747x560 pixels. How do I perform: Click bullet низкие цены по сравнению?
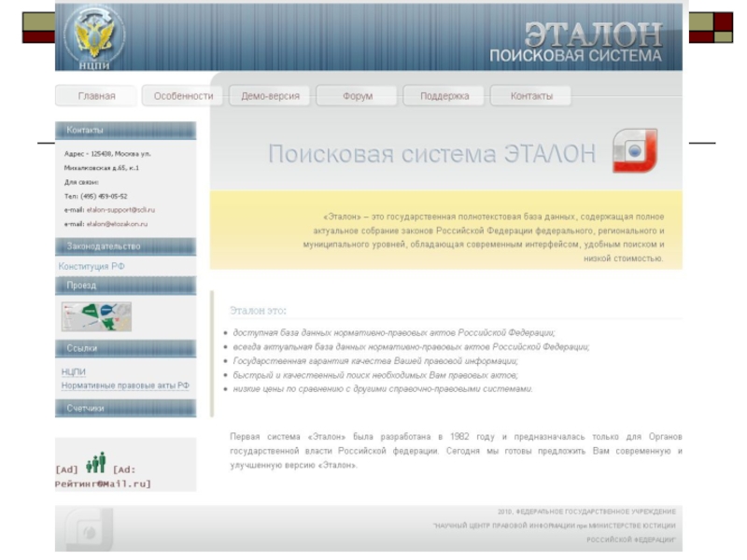(383, 389)
